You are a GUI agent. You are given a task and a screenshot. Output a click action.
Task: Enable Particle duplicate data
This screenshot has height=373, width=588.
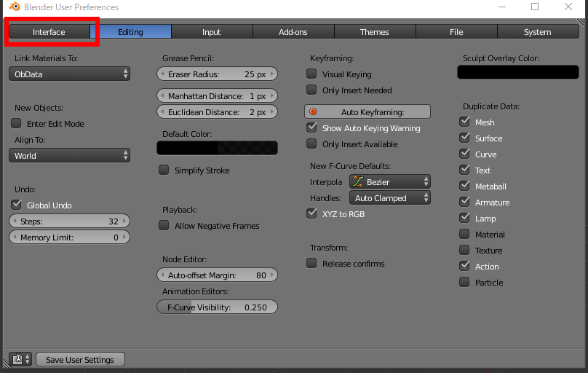tap(464, 282)
